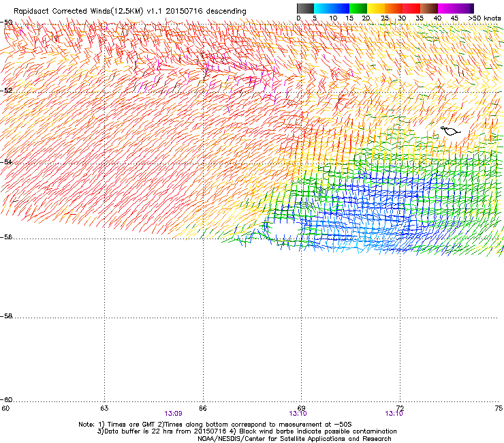504x443 pixels.
Task: Select the dark purple 45-50 knots segment
Action: [x=464, y=8]
